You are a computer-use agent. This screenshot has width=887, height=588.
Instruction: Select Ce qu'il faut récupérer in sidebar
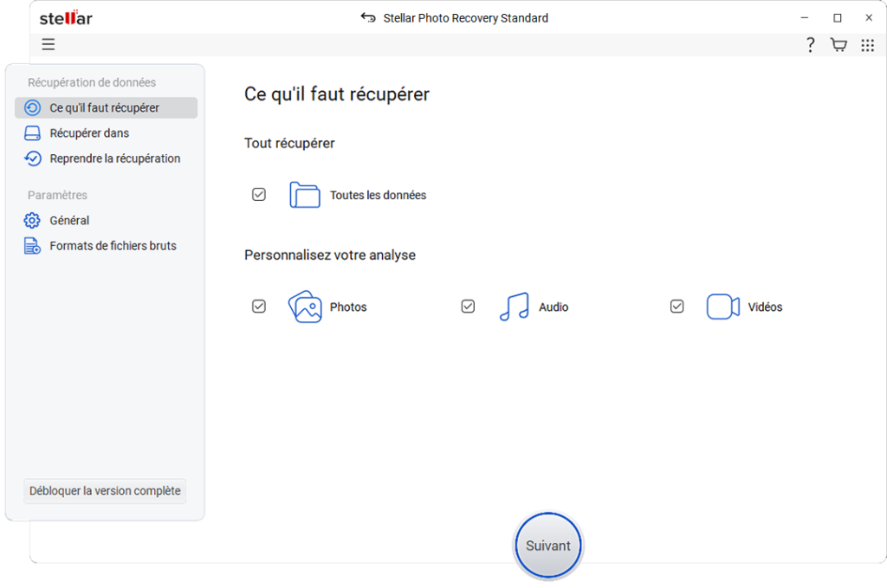pos(106,107)
